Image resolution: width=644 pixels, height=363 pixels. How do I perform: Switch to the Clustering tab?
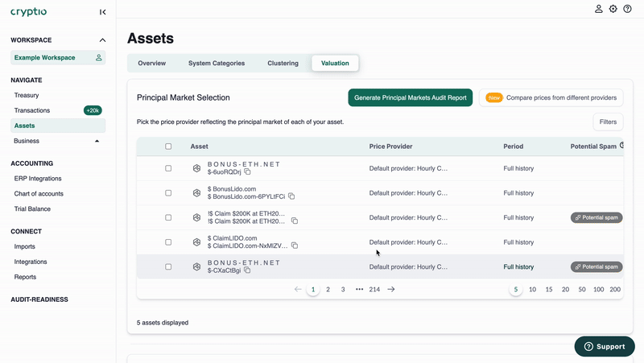pos(283,64)
